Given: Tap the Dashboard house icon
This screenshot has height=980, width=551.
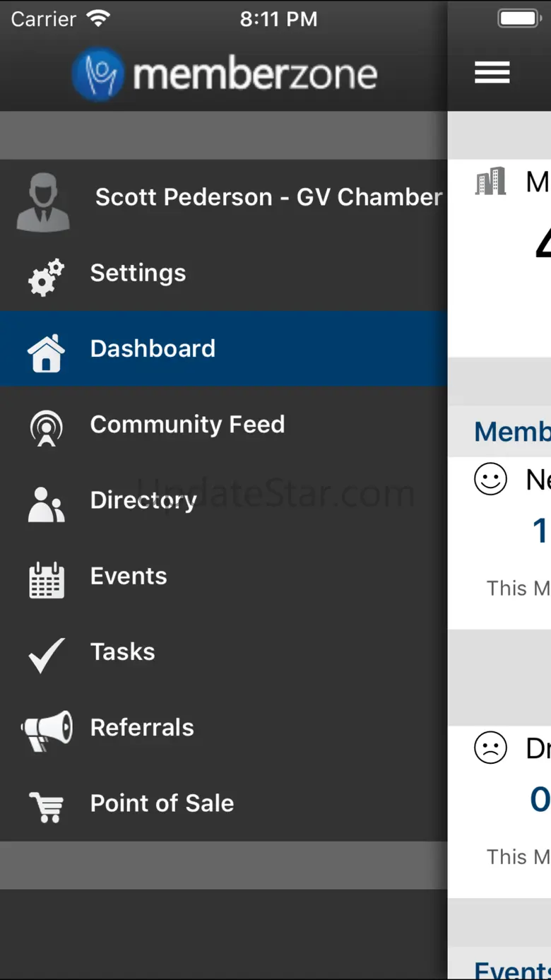Looking at the screenshot, I should [46, 353].
